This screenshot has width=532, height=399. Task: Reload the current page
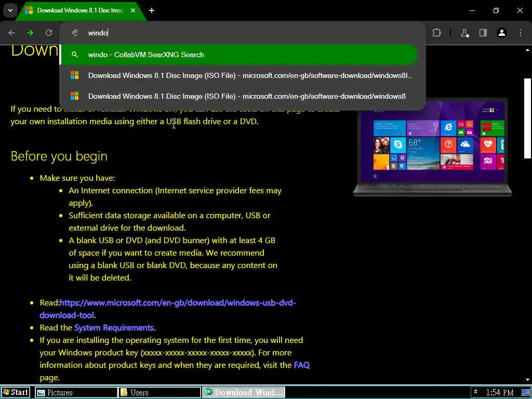(x=49, y=33)
